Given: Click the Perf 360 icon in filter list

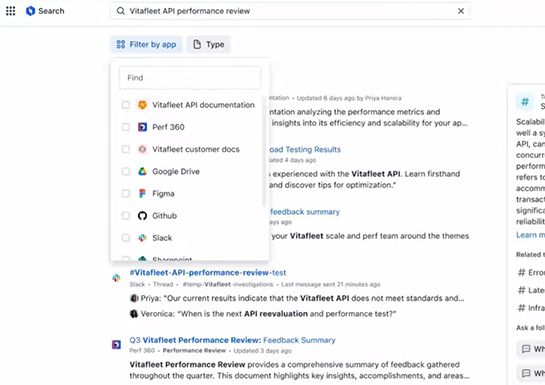Looking at the screenshot, I should click(x=143, y=127).
